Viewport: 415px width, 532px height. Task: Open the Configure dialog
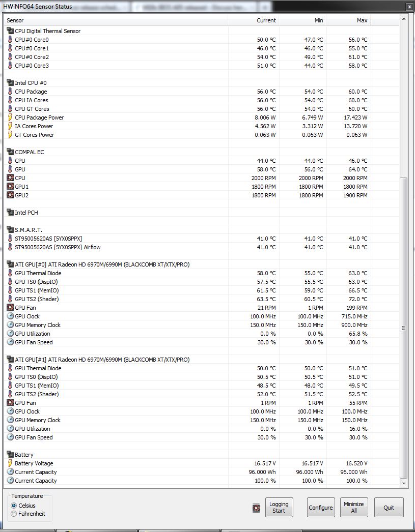tap(321, 507)
